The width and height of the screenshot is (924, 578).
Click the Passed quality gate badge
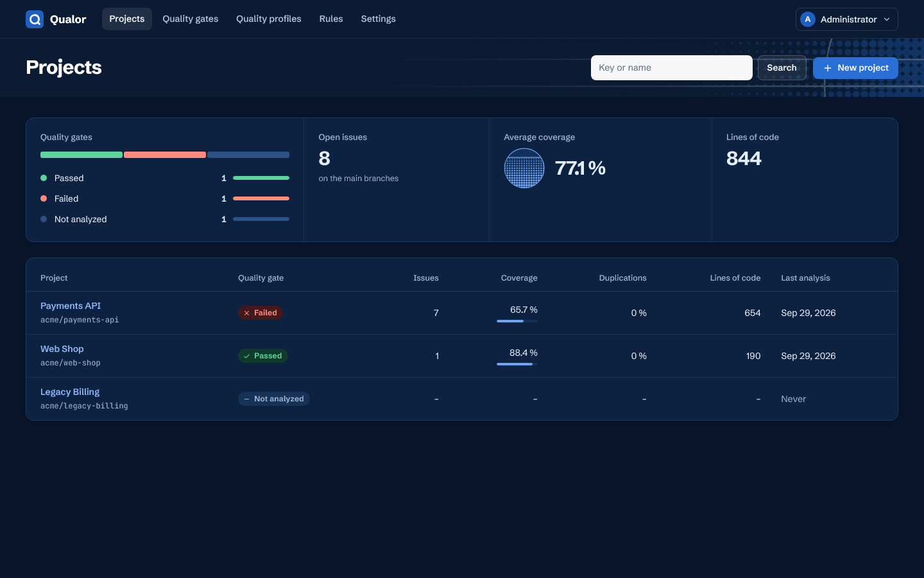click(x=263, y=356)
